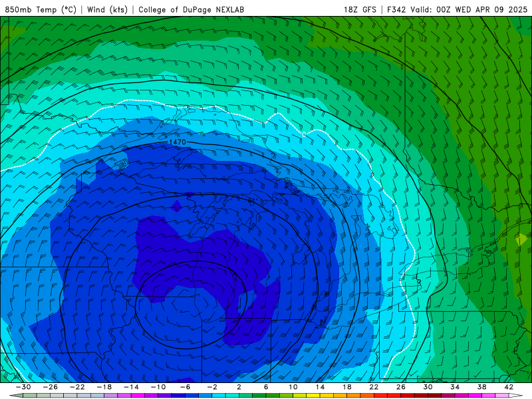The image size is (532, 399).
Task: Click the '14' colorbar scale label
Action: [320, 387]
